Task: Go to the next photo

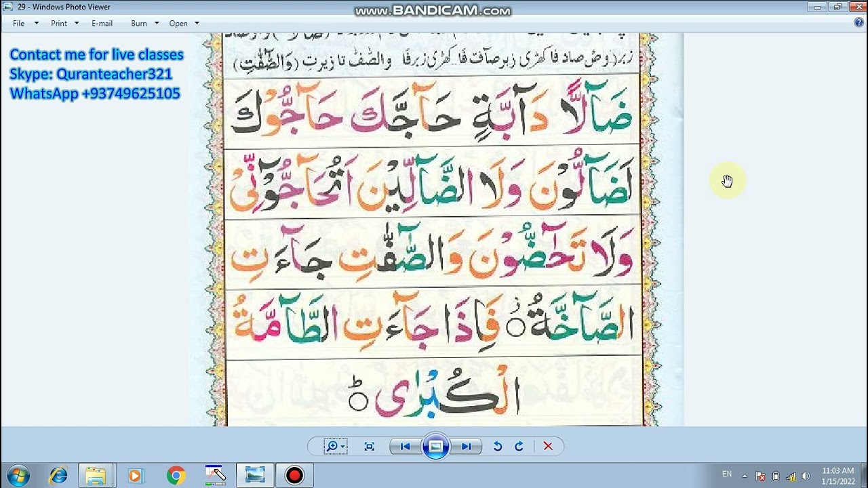Action: [466, 446]
